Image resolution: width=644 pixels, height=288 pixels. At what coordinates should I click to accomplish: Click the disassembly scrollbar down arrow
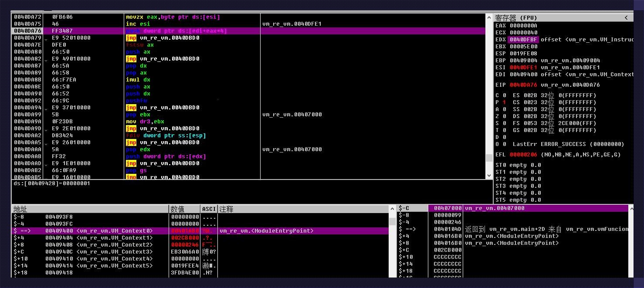489,175
